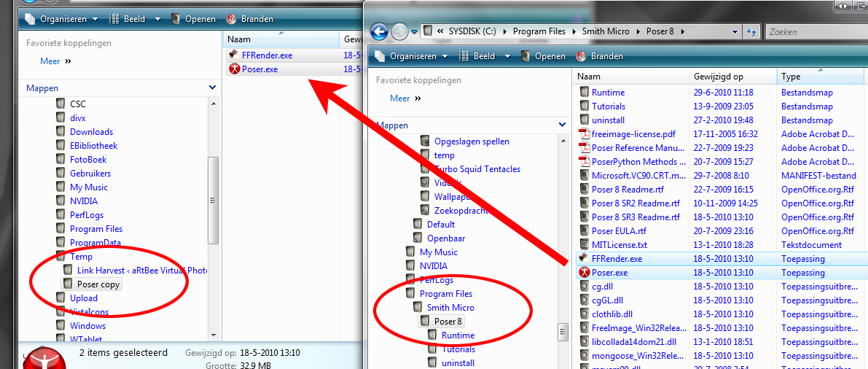The height and width of the screenshot is (369, 868).
Task: Click Openen in the back window toolbar
Action: (x=192, y=19)
